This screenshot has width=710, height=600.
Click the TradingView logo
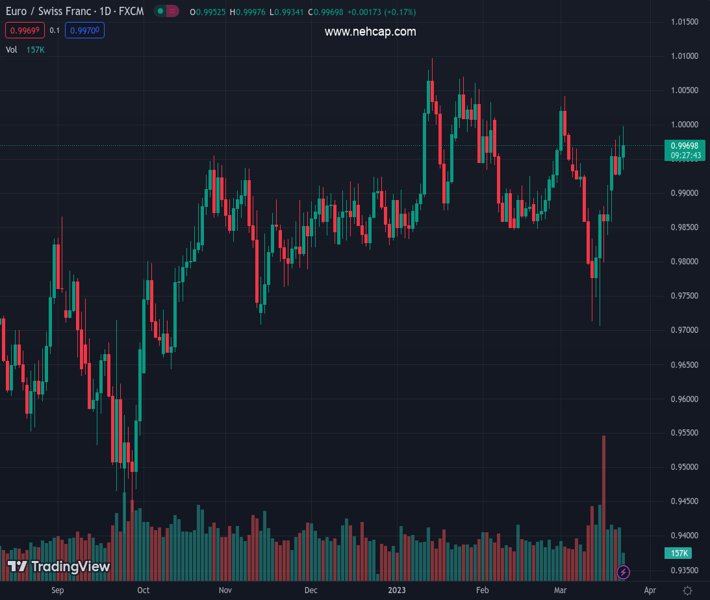[x=58, y=567]
